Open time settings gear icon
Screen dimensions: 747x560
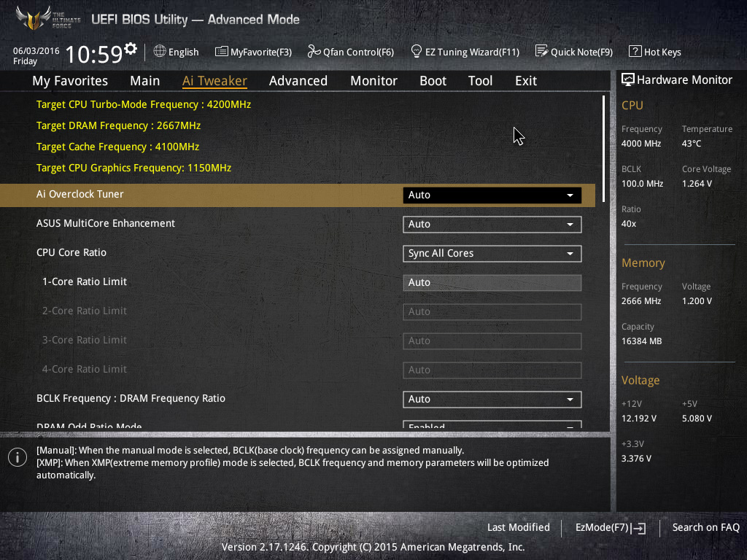click(131, 49)
